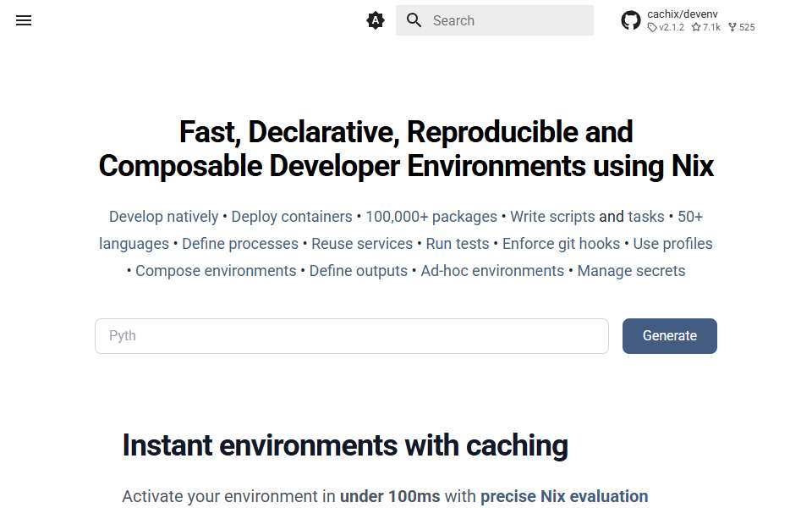Open the Enforce git hooks link
This screenshot has width=812, height=508.
pos(561,244)
